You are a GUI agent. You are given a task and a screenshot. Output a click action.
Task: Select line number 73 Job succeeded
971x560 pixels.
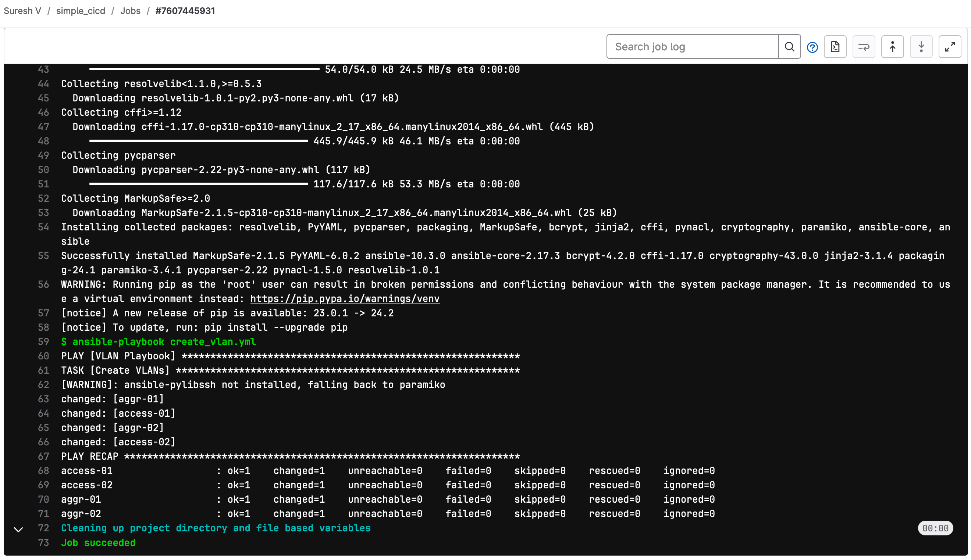pyautogui.click(x=43, y=543)
